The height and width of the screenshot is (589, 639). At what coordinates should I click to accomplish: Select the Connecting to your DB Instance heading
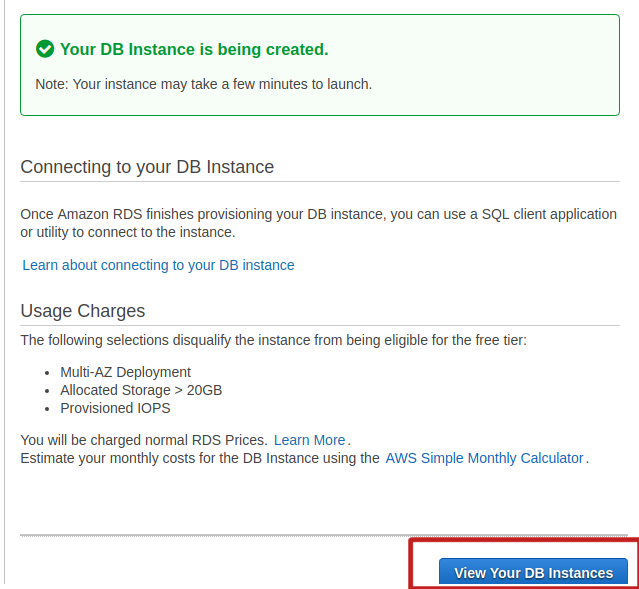point(147,167)
